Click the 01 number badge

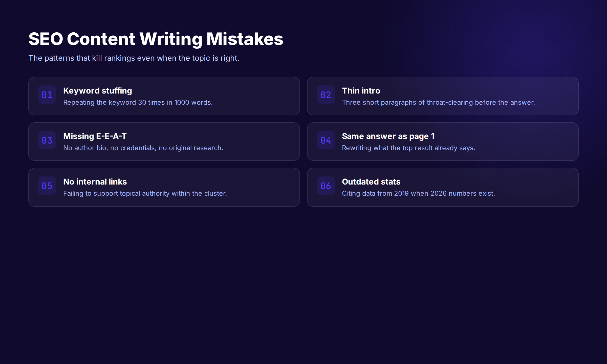coord(47,95)
